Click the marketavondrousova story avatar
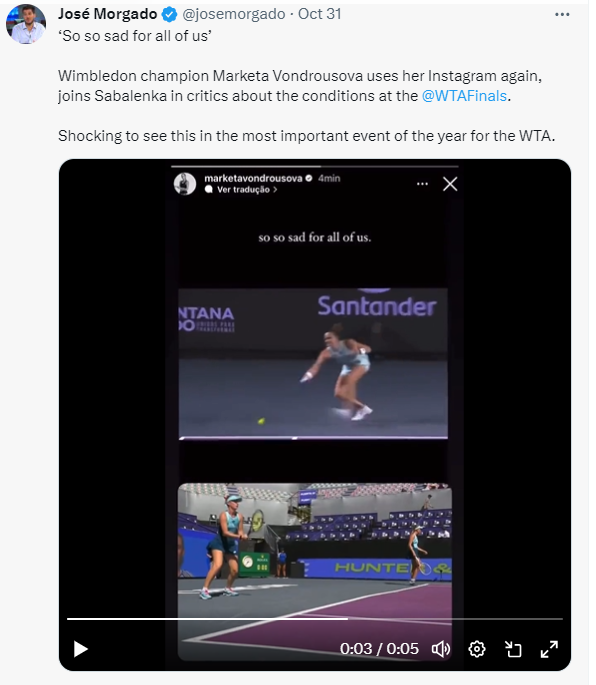Image resolution: width=596 pixels, height=685 pixels. point(185,183)
